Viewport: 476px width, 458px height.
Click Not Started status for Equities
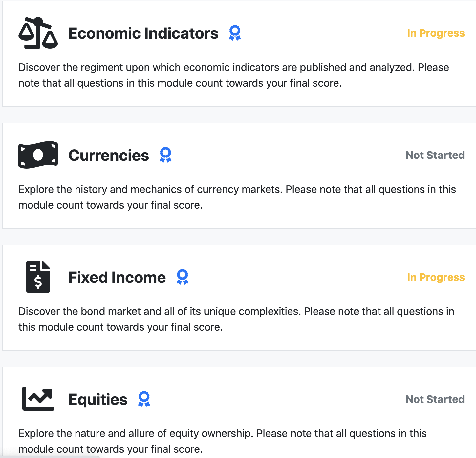pos(435,399)
